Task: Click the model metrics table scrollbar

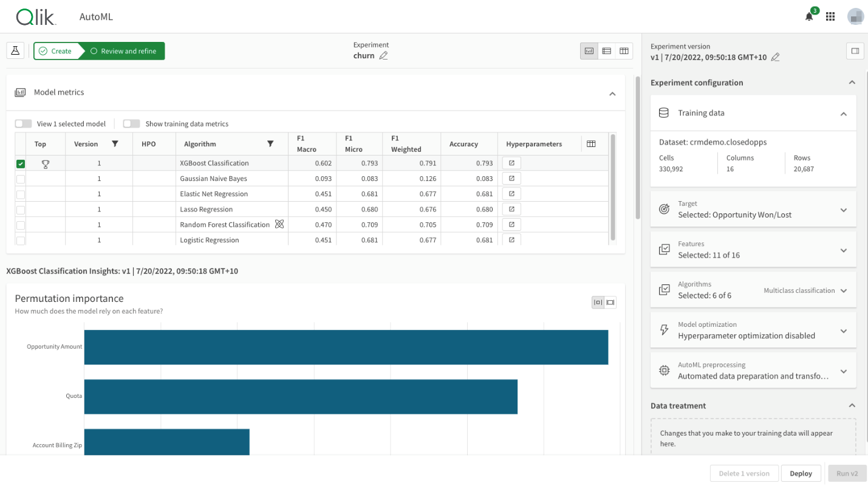Action: [x=613, y=188]
